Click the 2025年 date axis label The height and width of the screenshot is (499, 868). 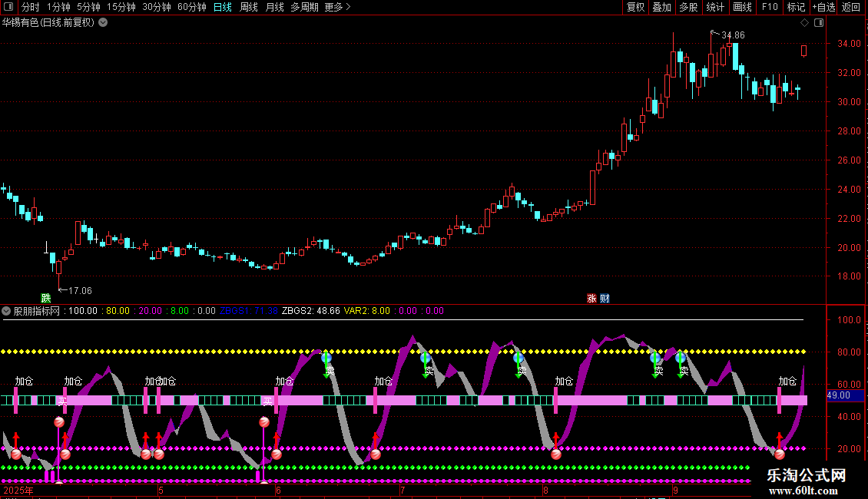pyautogui.click(x=18, y=490)
